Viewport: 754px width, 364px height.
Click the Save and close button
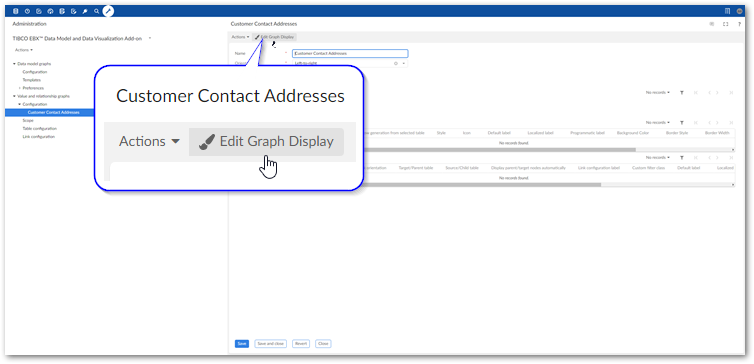coord(271,344)
